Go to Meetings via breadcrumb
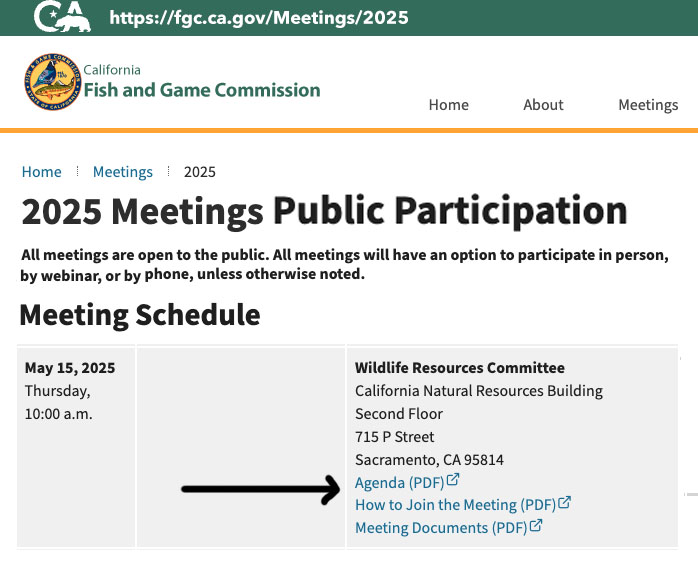 pyautogui.click(x=122, y=172)
